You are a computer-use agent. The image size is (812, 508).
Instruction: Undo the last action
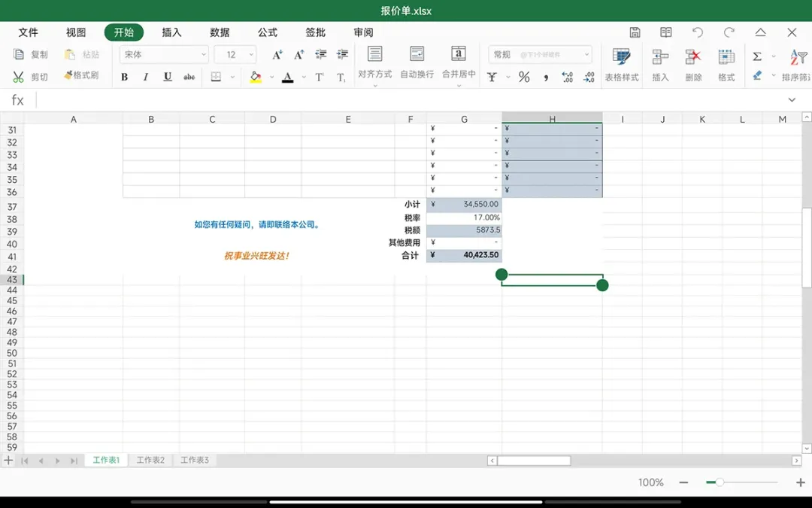(698, 32)
